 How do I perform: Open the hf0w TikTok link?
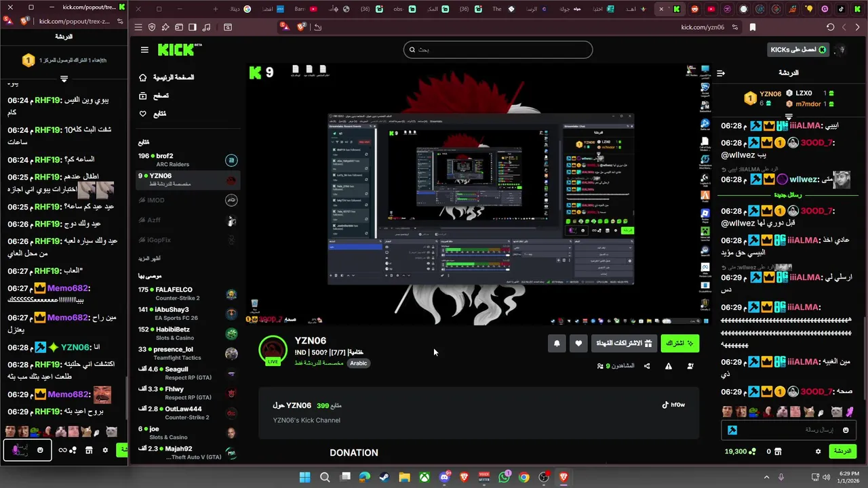[673, 405]
